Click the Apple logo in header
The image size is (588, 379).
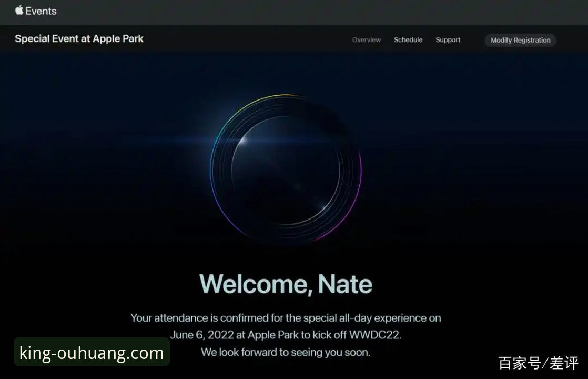pos(19,10)
